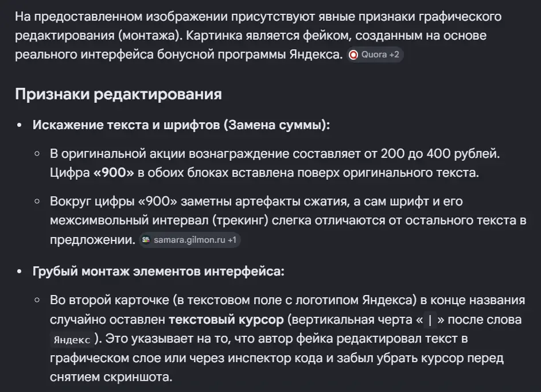Click the red Quora favicon icon
Image resolution: width=541 pixels, height=392 pixels.
click(353, 55)
